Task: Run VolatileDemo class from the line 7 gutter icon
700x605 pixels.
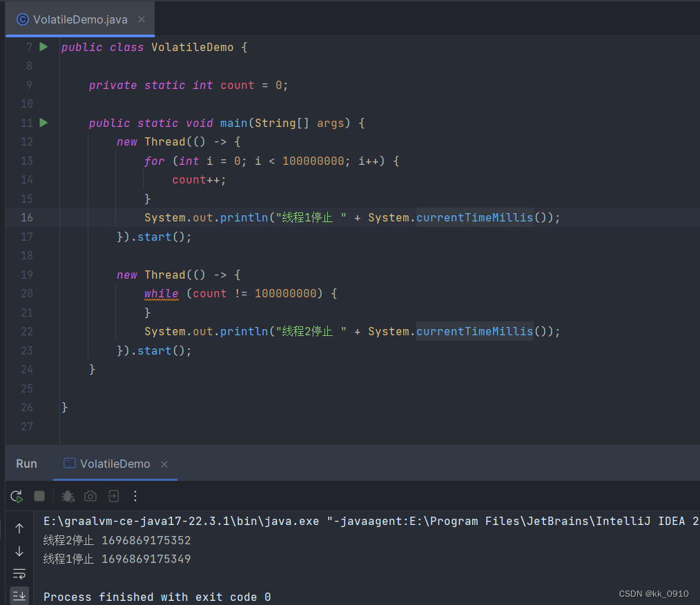Action: coord(43,46)
